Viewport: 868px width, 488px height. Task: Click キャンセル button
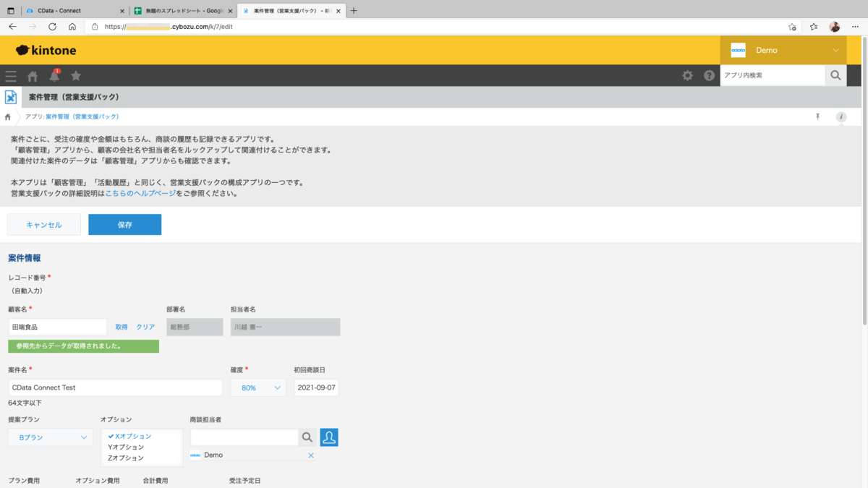pyautogui.click(x=44, y=225)
